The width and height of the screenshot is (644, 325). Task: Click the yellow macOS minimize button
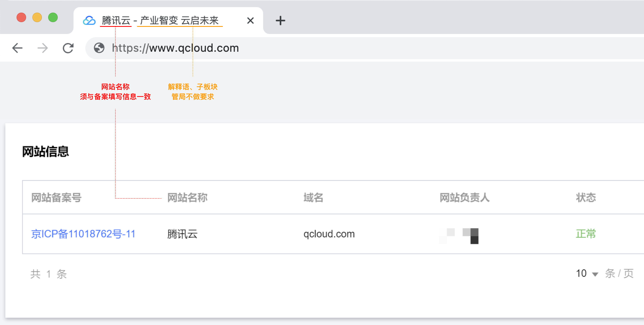37,18
